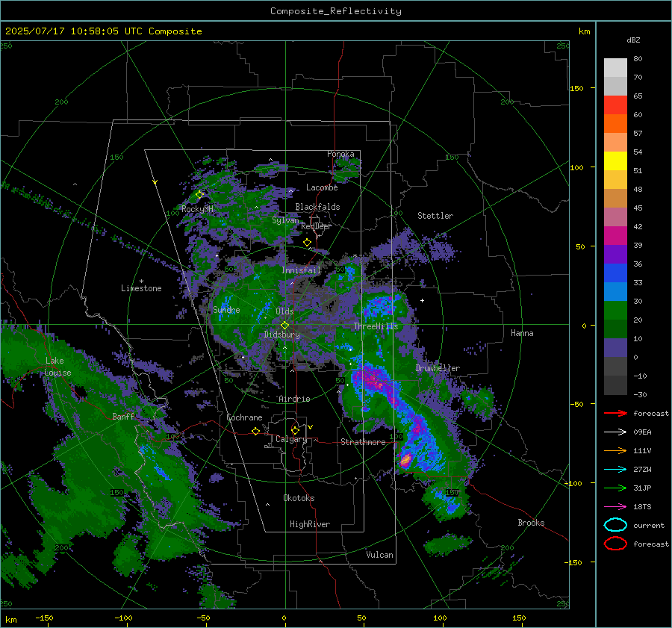Click the Airdrie label
This screenshot has height=628, width=672.
294,399
